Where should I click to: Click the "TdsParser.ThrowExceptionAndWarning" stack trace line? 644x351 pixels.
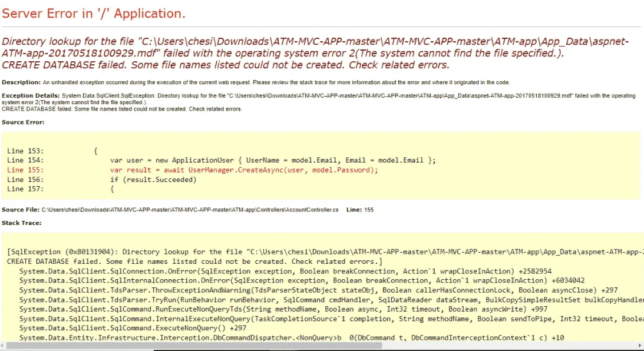point(318,290)
